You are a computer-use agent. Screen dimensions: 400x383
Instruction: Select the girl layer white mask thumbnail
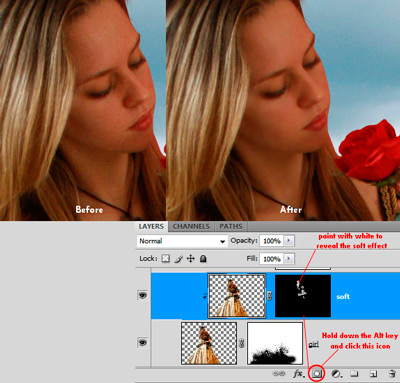pos(275,343)
